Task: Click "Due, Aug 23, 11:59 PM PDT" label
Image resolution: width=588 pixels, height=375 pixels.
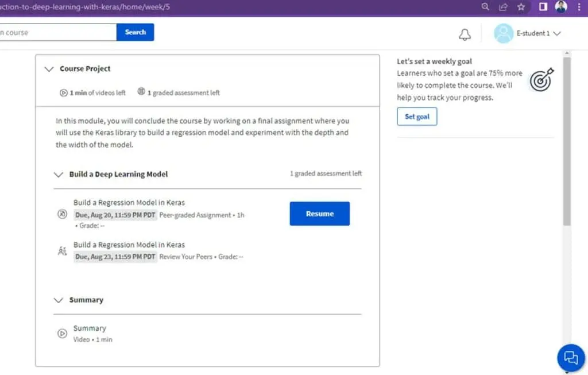Action: [x=115, y=257]
